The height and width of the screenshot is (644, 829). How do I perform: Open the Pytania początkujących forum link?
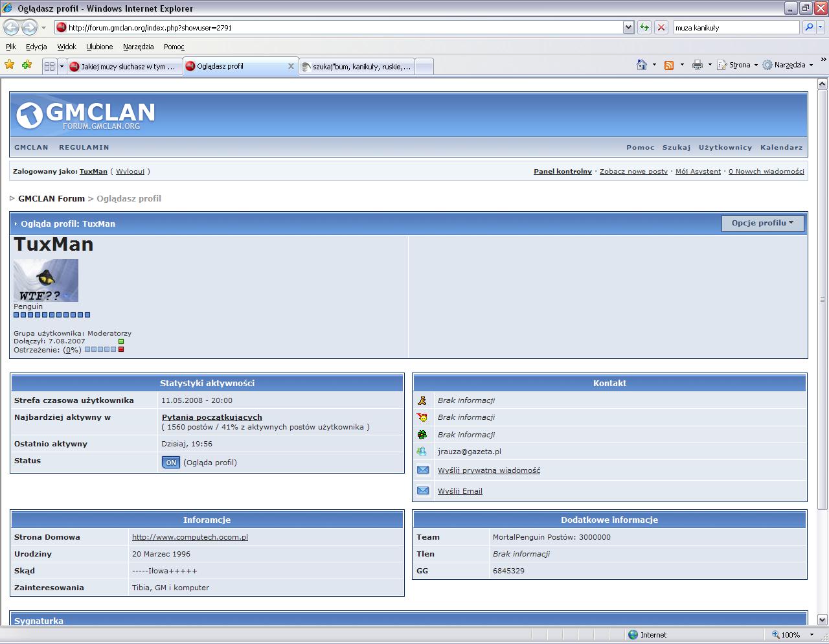click(x=212, y=417)
